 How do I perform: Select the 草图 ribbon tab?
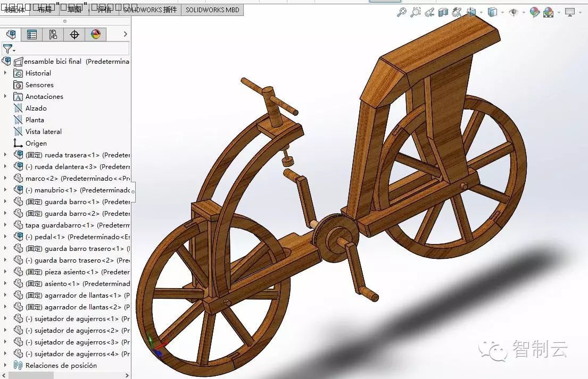click(74, 10)
